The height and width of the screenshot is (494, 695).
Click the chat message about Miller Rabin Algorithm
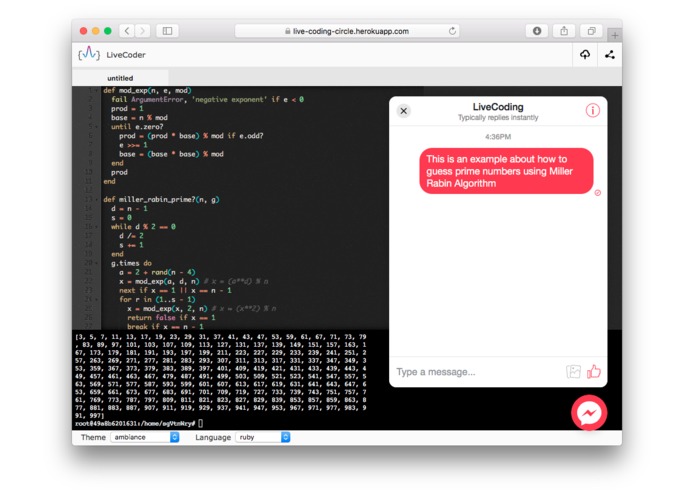[506, 171]
